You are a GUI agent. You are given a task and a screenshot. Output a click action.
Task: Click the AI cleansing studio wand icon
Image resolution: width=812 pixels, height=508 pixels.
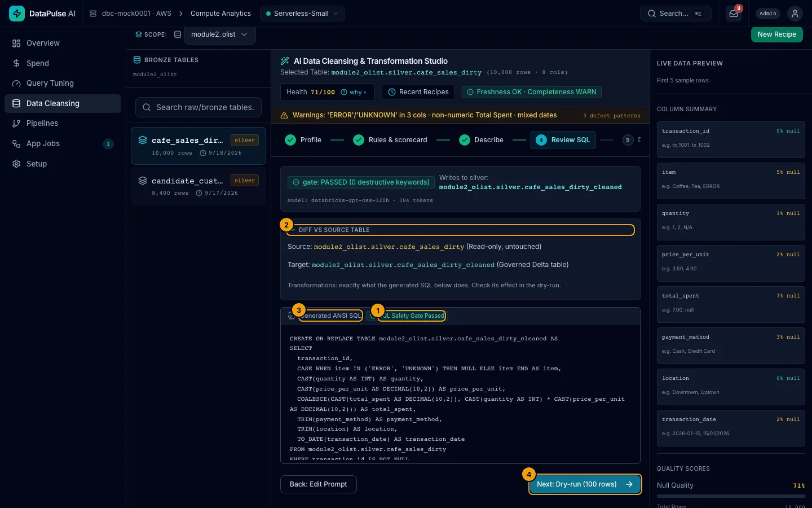click(284, 61)
